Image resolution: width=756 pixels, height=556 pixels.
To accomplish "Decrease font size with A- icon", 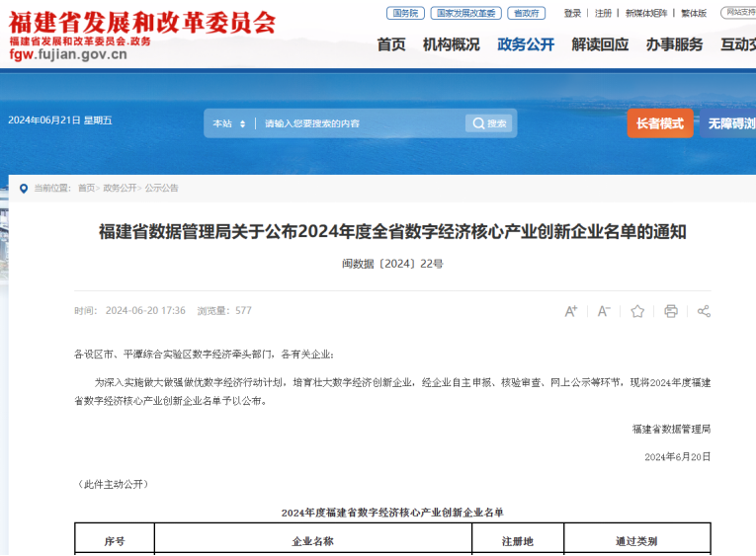I will click(x=604, y=311).
